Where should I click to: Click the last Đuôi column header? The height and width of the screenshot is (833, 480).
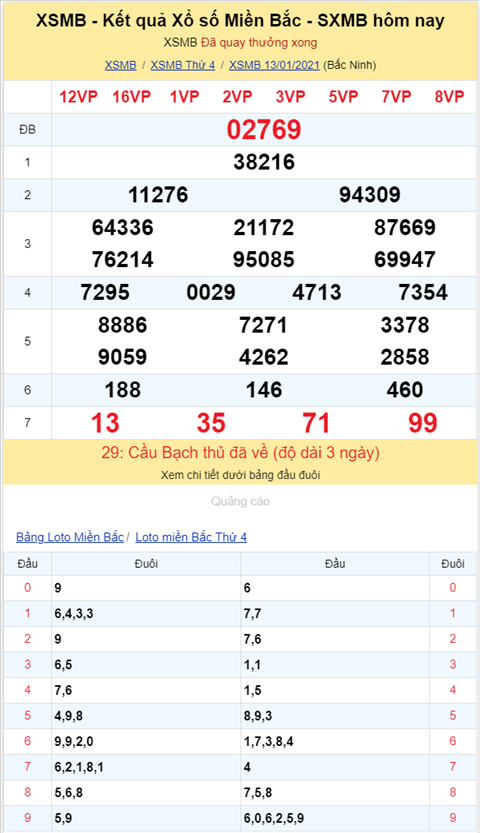453,563
